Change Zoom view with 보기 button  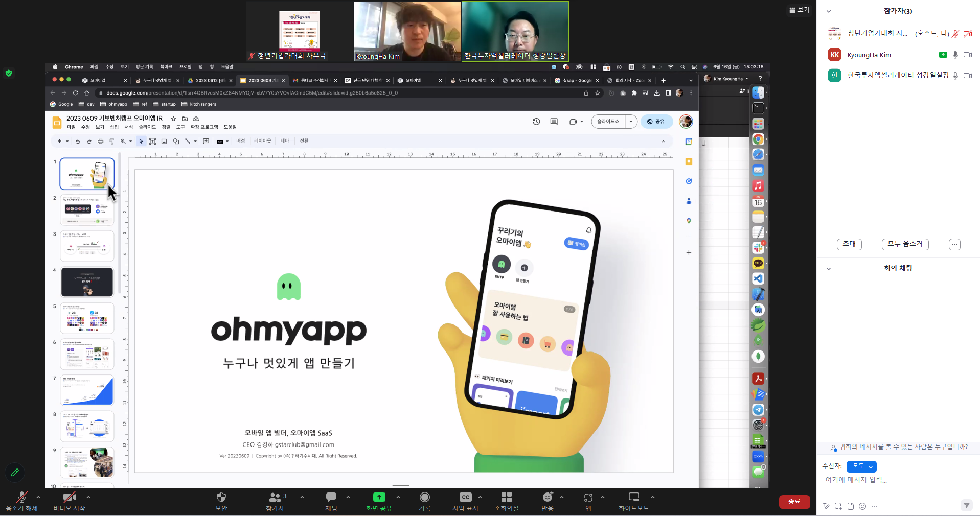[799, 10]
